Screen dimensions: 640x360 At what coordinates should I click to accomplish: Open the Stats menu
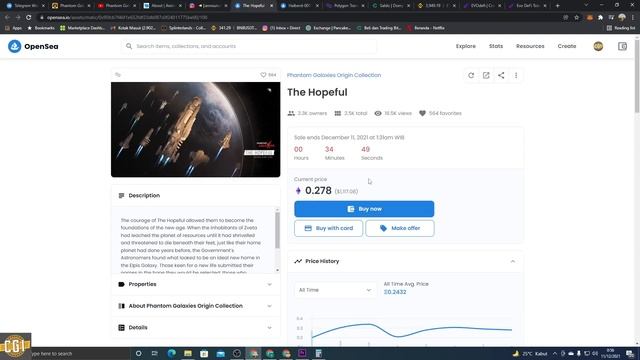click(496, 46)
